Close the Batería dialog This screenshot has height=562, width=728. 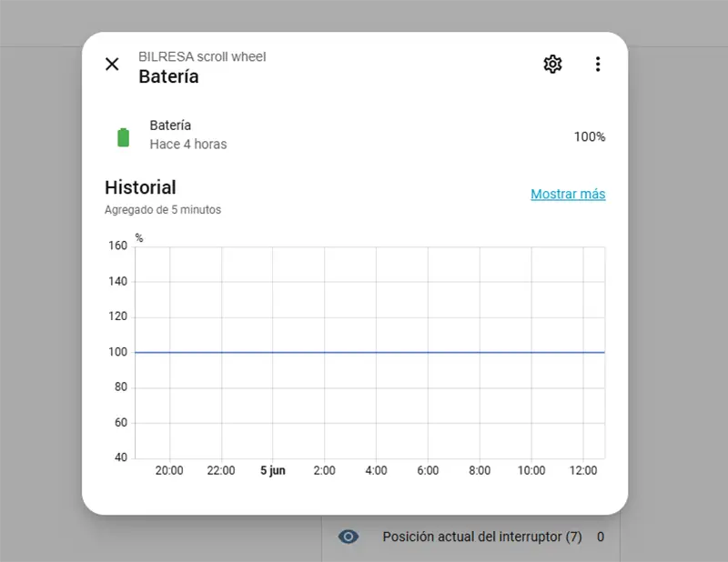(112, 64)
